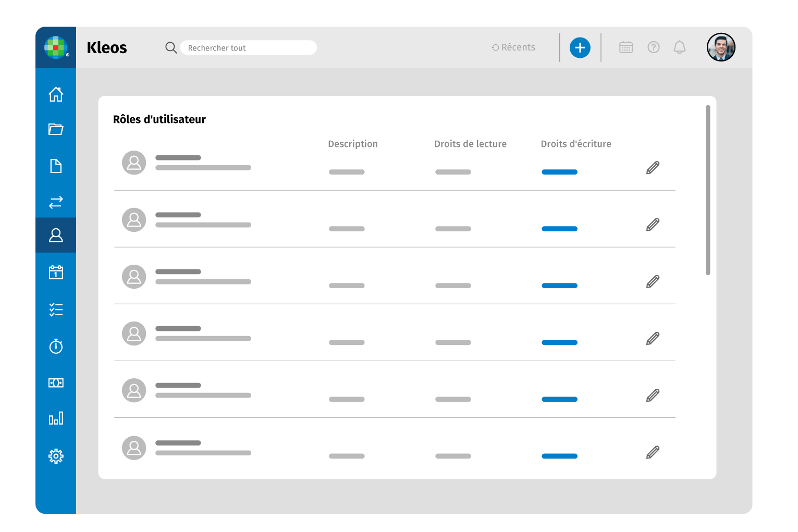This screenshot has height=532, width=798.
Task: Select the document icon in sidebar
Action: click(56, 166)
